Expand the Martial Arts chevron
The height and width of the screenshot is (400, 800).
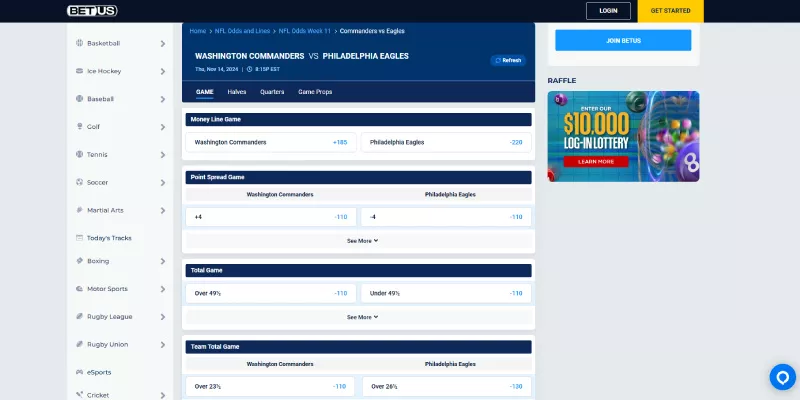[163, 211]
